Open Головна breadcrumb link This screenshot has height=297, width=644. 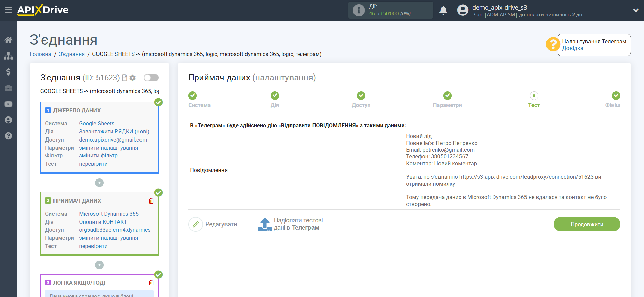pyautogui.click(x=41, y=54)
